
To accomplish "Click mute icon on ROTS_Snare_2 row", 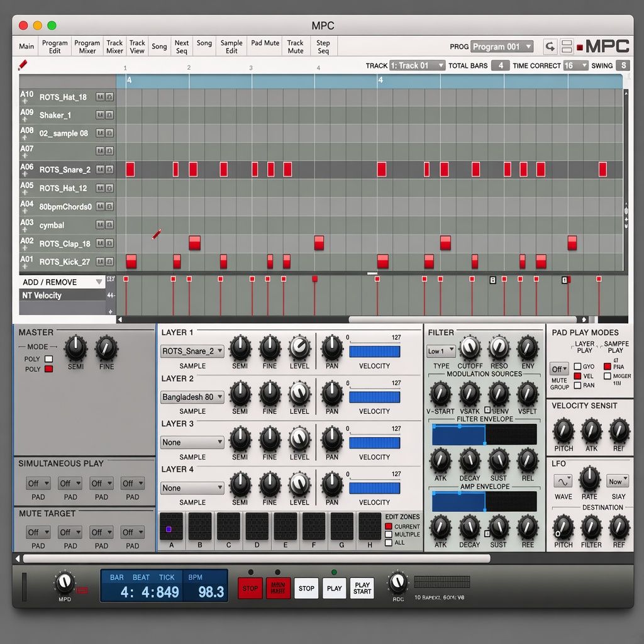I will coord(100,169).
